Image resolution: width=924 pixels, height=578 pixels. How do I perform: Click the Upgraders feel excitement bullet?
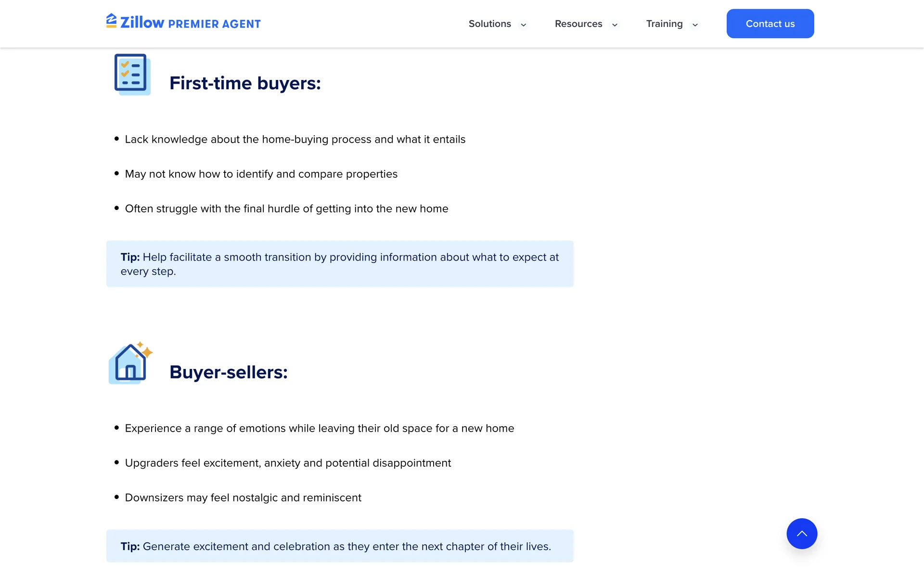(288, 463)
